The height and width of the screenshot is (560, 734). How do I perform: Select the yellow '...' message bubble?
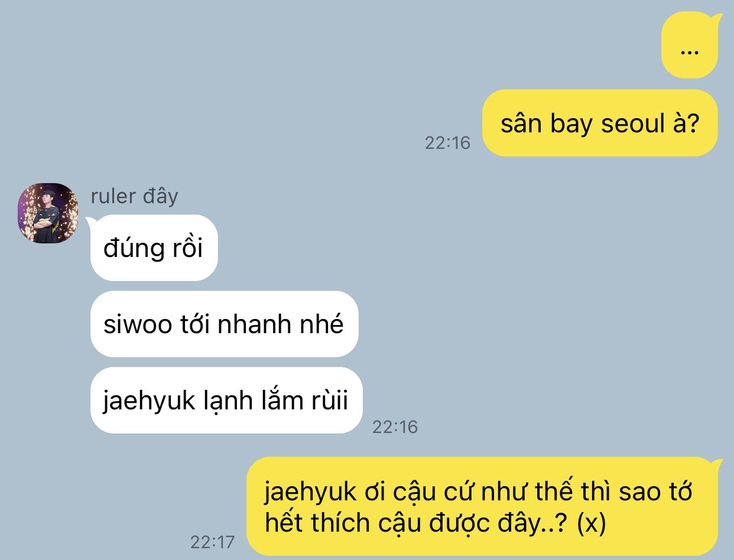pos(690,45)
